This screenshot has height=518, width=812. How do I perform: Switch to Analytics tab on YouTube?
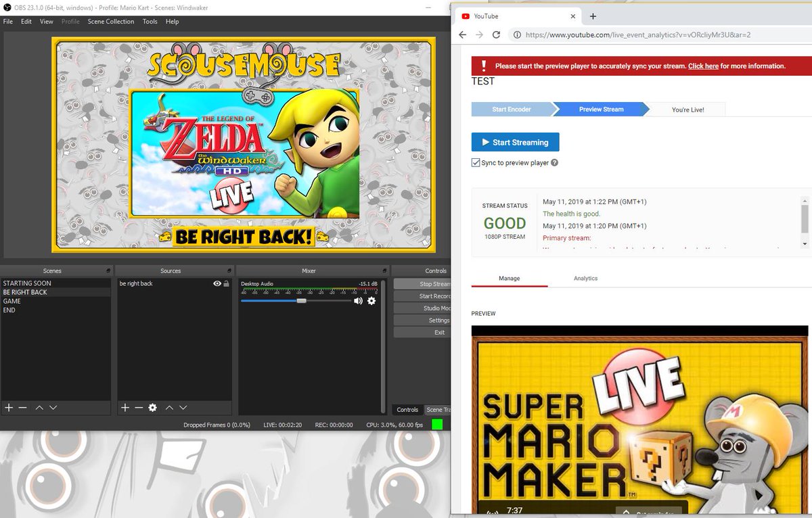[x=586, y=279]
